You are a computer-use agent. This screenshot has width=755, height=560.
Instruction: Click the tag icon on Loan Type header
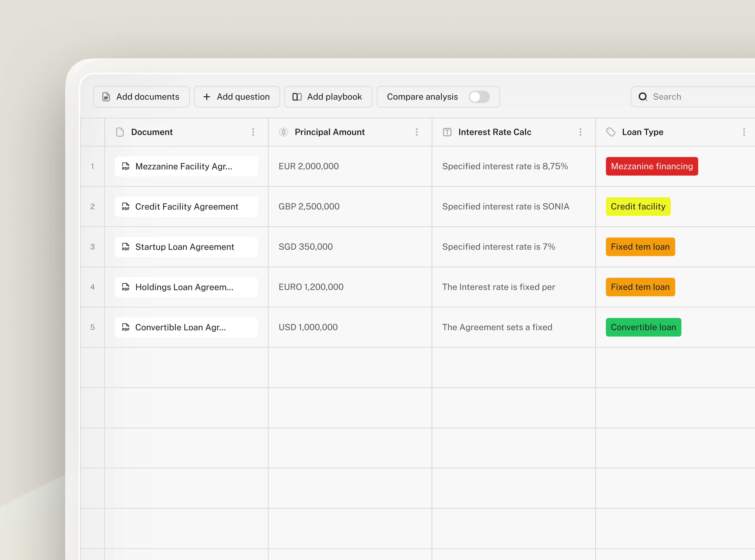611,132
